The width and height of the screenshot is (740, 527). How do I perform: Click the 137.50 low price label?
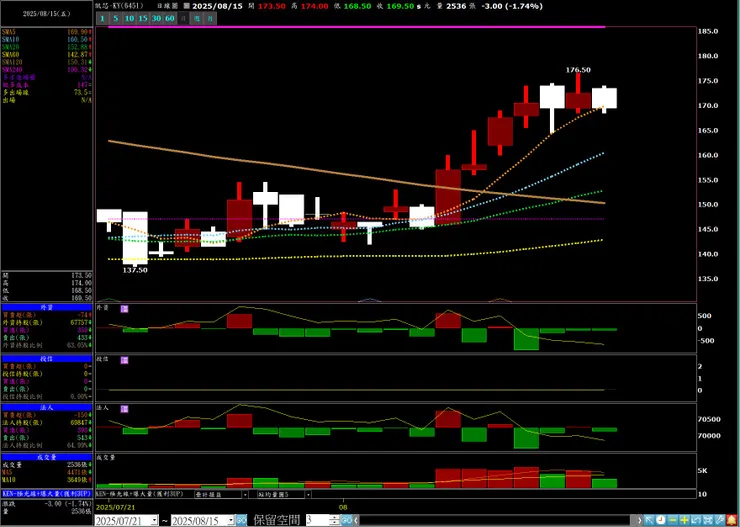pos(135,270)
